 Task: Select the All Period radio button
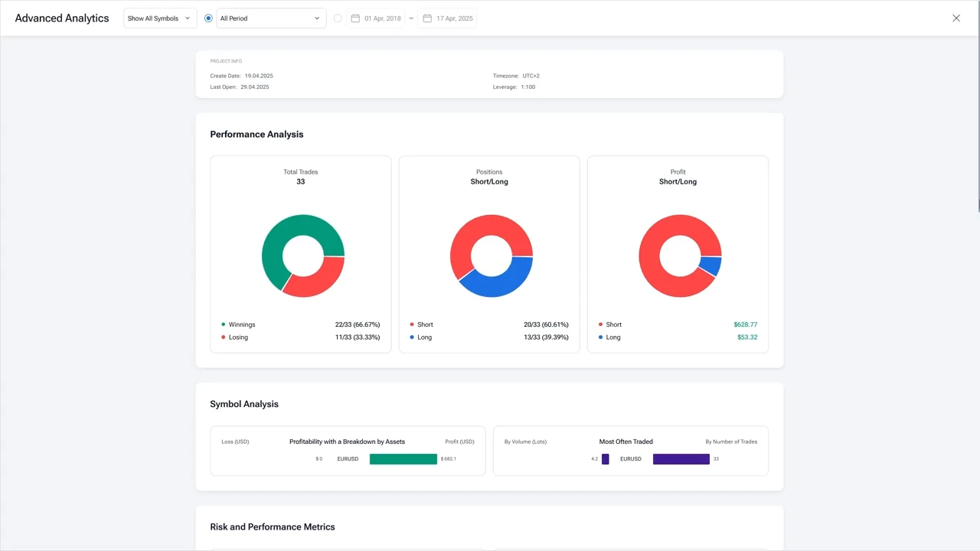point(208,18)
